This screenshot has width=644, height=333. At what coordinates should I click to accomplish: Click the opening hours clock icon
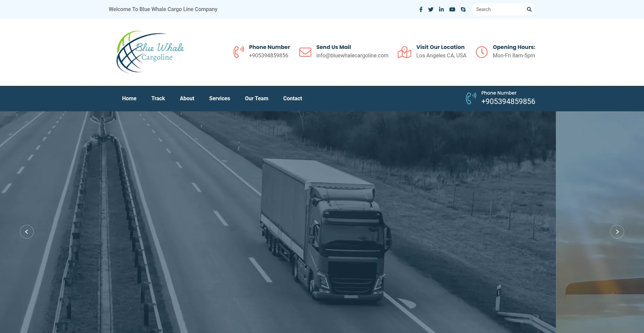[x=482, y=52]
